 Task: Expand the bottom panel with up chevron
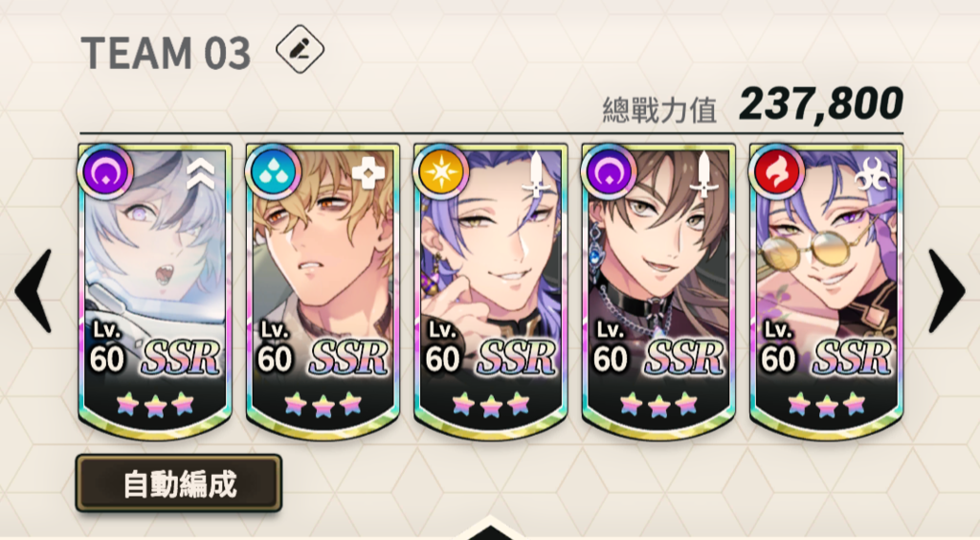click(x=490, y=529)
